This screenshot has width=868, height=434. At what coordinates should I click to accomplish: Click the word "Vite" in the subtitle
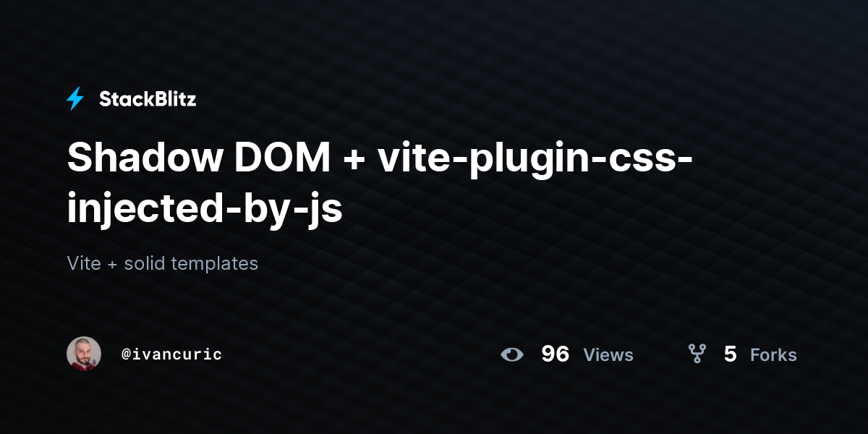[x=84, y=263]
